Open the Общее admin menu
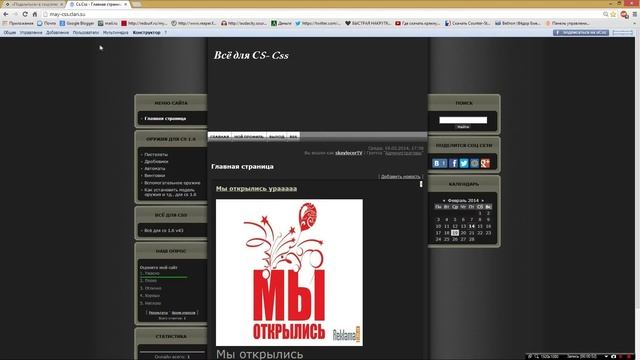This screenshot has height=360, width=640. (10, 33)
